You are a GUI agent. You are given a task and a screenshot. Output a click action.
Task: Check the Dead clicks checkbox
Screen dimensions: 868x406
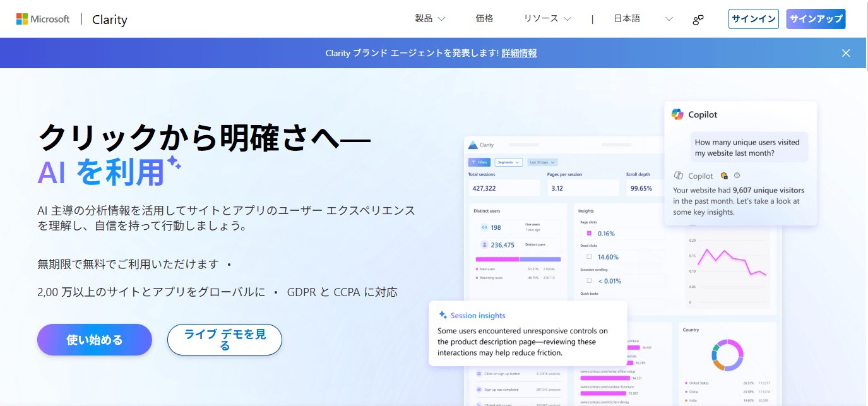click(590, 257)
